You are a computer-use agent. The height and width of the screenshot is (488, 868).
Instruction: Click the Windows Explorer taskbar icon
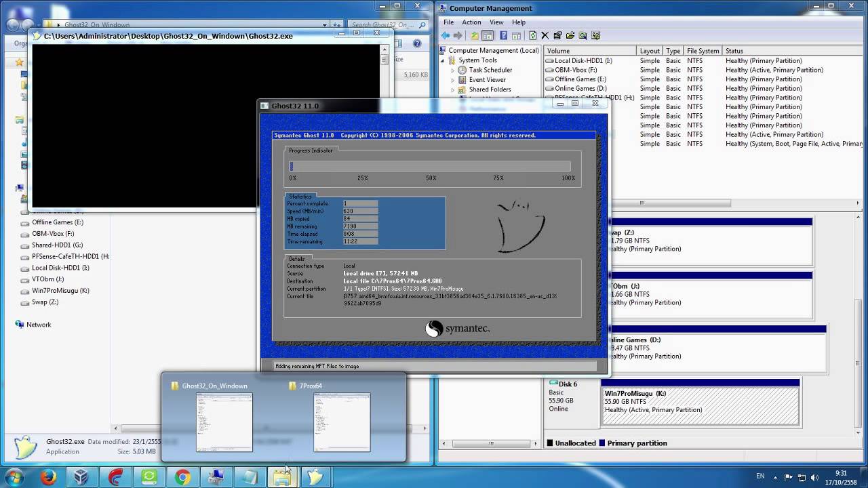coord(283,477)
